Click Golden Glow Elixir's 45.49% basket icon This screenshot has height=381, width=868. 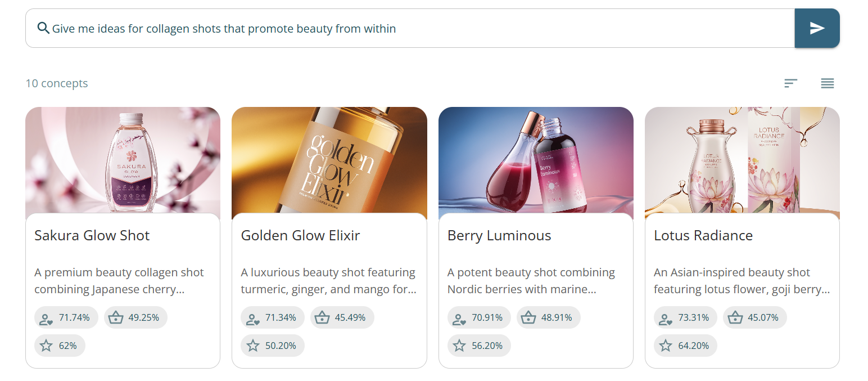[x=322, y=318]
